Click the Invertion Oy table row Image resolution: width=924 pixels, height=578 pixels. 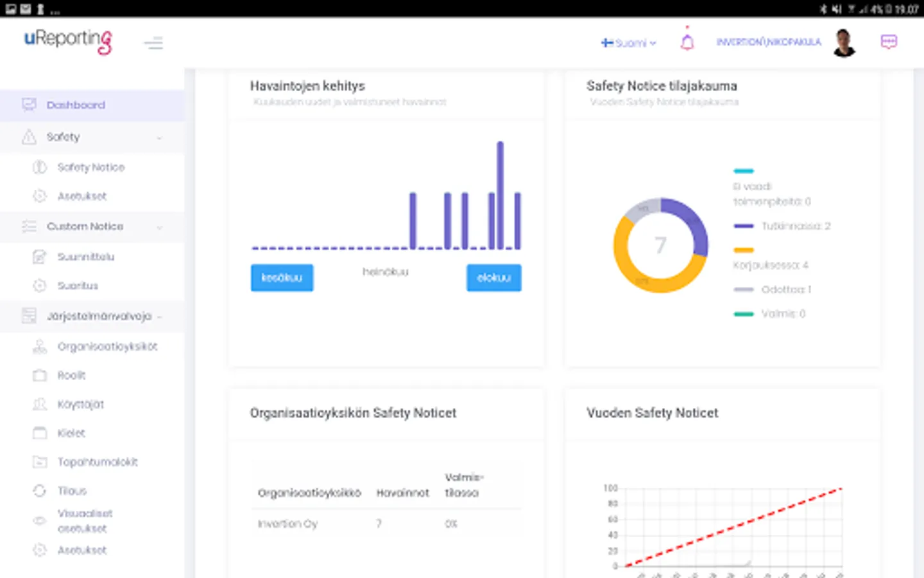point(386,524)
